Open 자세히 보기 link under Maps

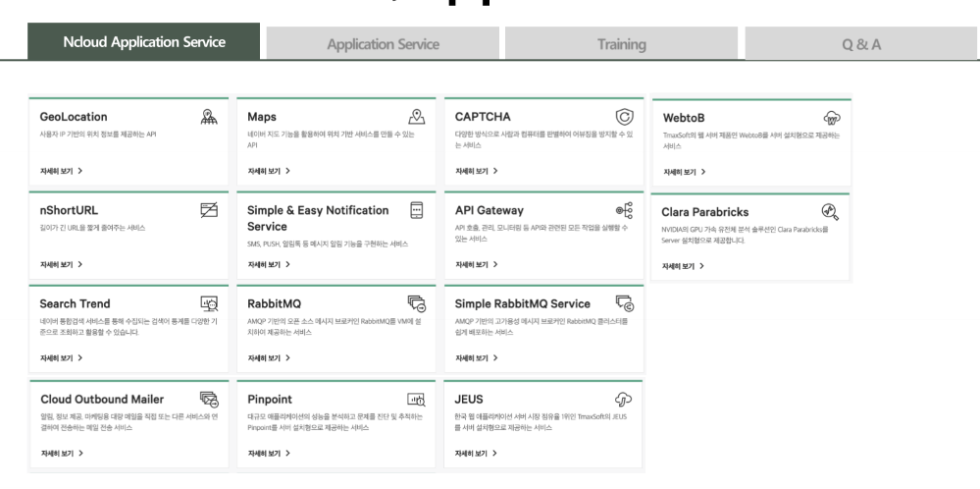click(x=269, y=171)
